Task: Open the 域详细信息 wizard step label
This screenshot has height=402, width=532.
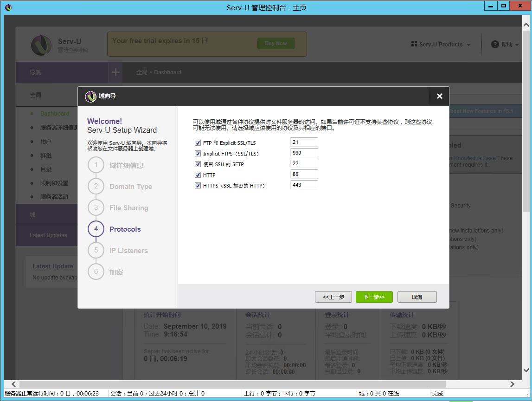Action: coord(126,165)
